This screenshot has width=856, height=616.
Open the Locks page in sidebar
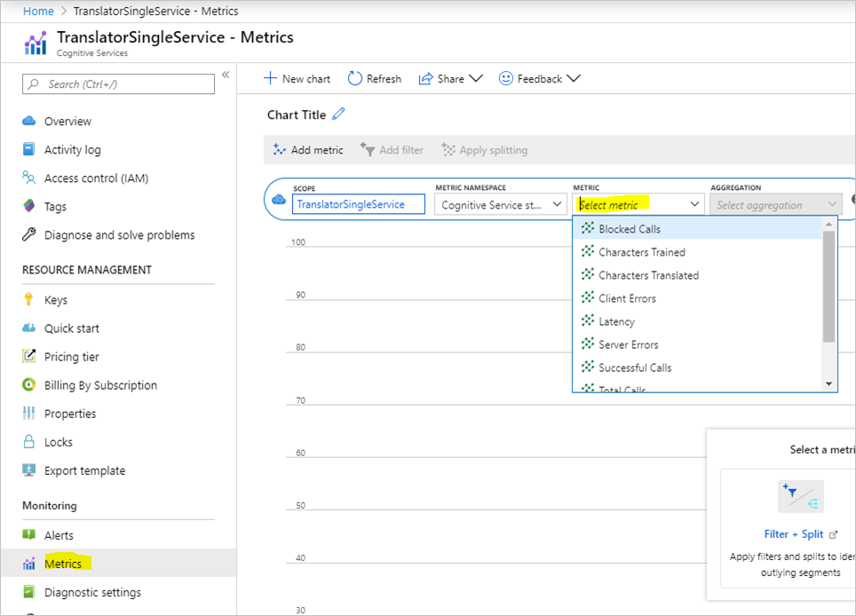pos(59,442)
